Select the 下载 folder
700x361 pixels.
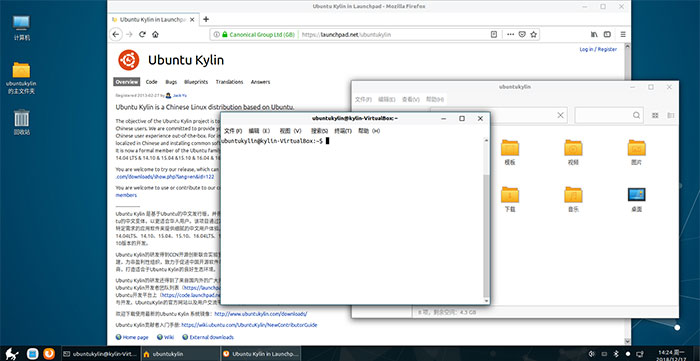(510, 199)
